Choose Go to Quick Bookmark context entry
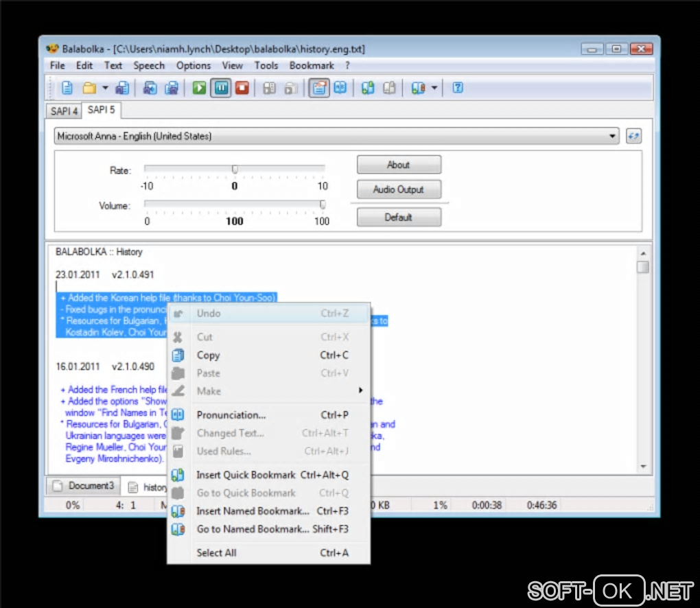 pyautogui.click(x=269, y=493)
